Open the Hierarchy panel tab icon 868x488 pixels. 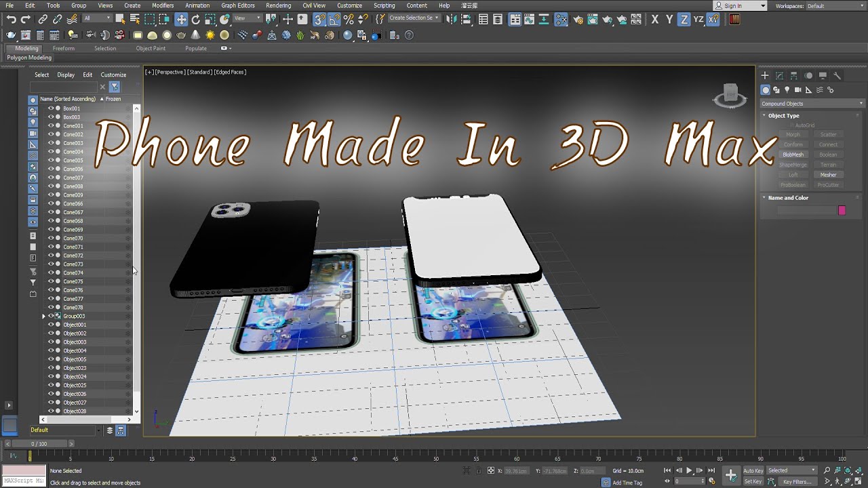[793, 76]
